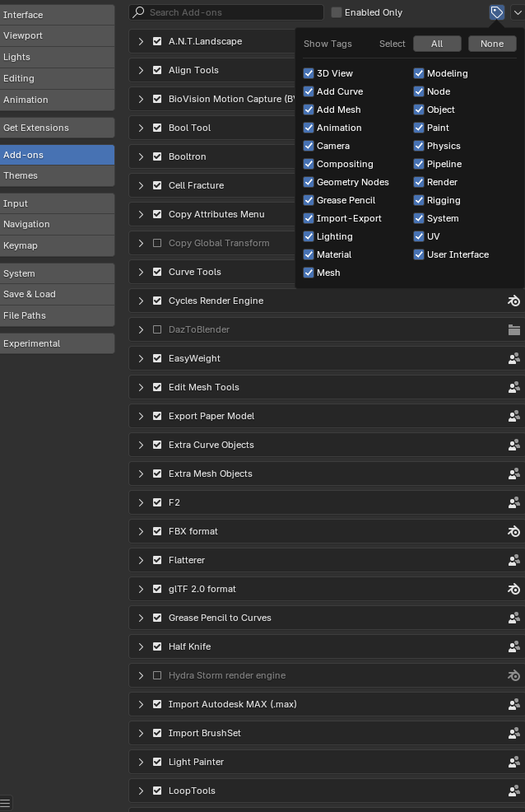Toggle the Enabled Only checkbox
The width and height of the screenshot is (525, 812).
[337, 12]
